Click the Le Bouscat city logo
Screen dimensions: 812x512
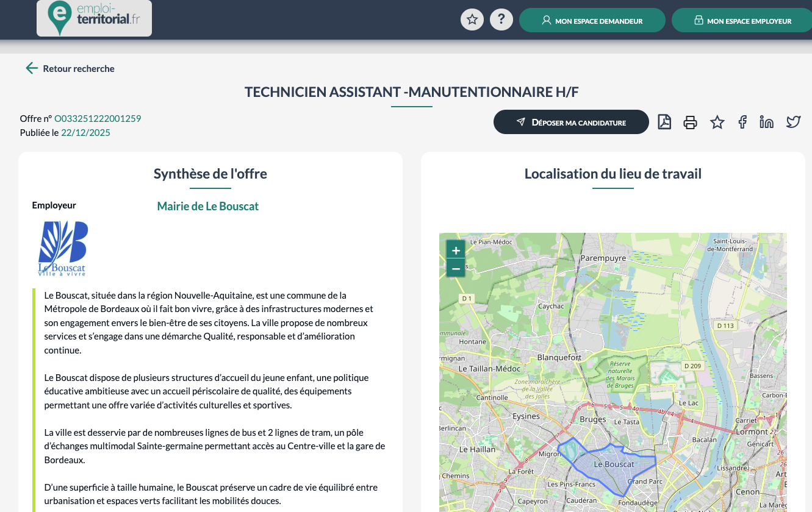[63, 248]
